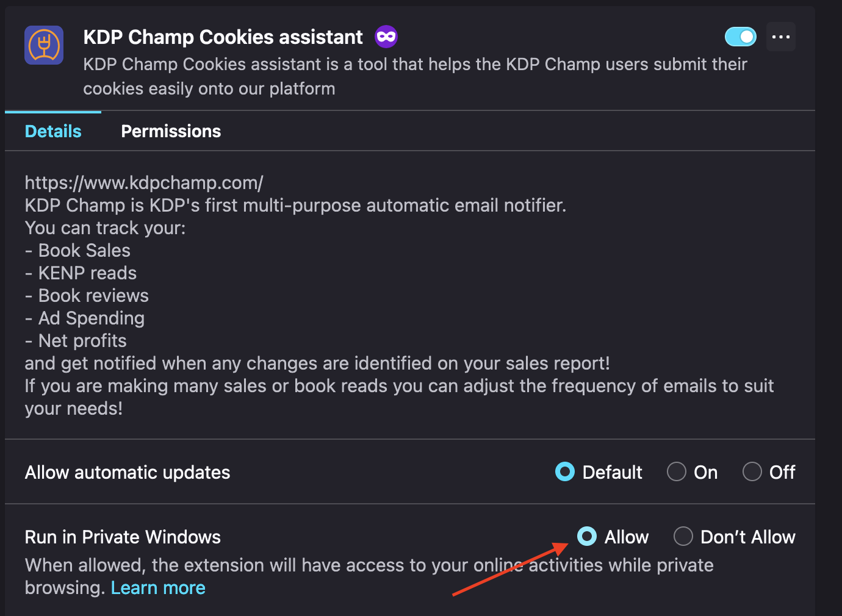The image size is (842, 616).
Task: Click the kdpchamp.com URL text
Action: click(144, 182)
